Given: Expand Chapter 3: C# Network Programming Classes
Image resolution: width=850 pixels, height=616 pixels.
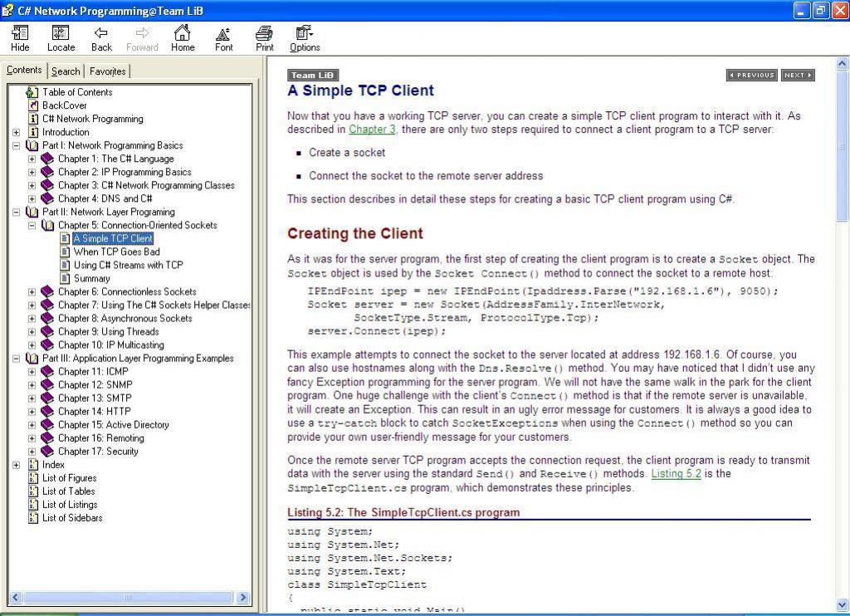Looking at the screenshot, I should point(32,185).
